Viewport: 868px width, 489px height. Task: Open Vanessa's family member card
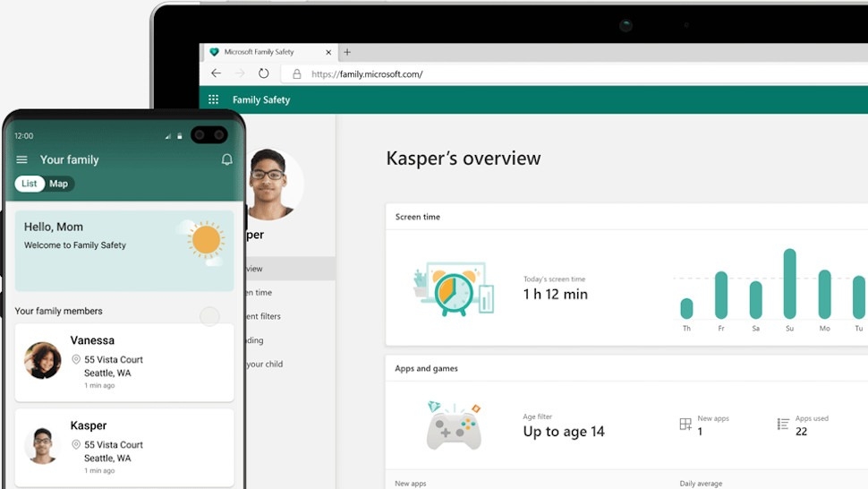[x=124, y=363]
